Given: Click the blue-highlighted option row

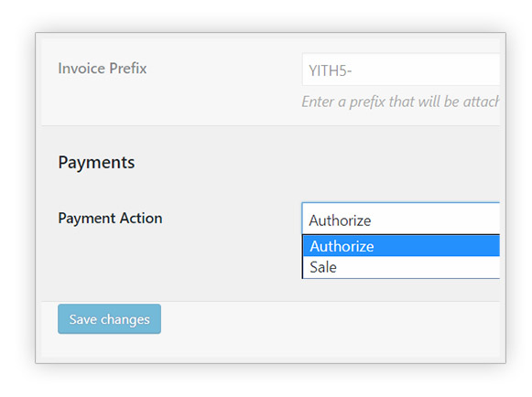Looking at the screenshot, I should pyautogui.click(x=401, y=246).
